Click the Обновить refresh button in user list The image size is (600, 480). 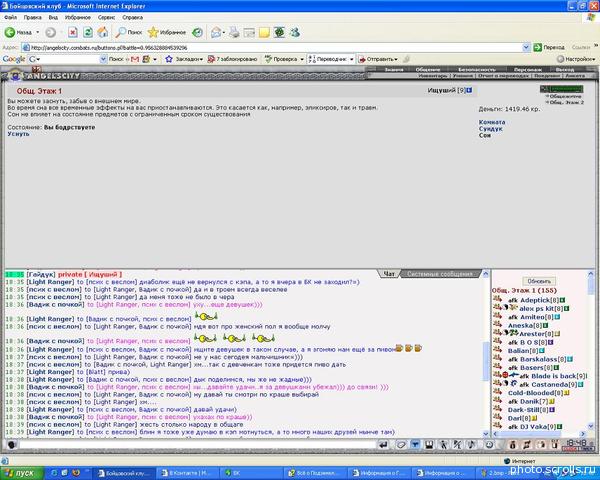(x=539, y=281)
